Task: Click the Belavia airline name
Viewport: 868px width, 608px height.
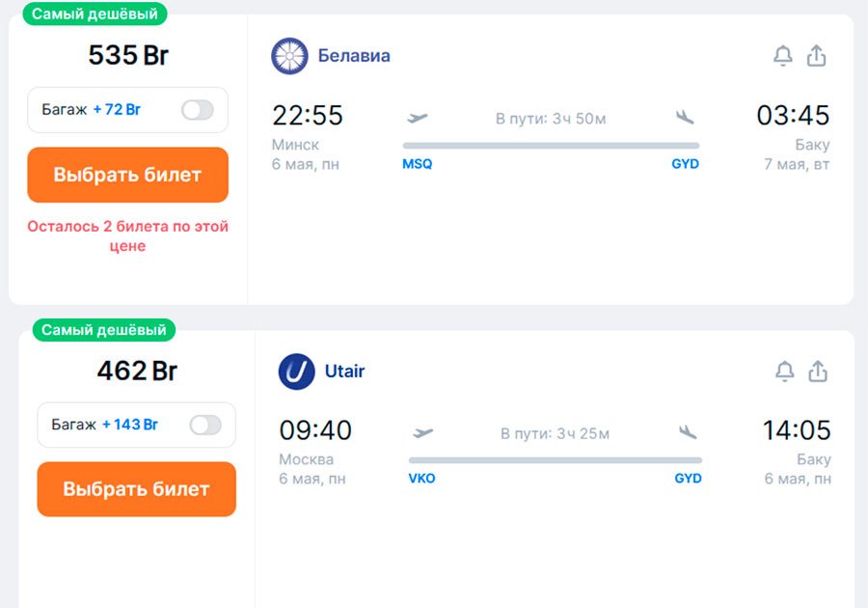Action: click(354, 56)
